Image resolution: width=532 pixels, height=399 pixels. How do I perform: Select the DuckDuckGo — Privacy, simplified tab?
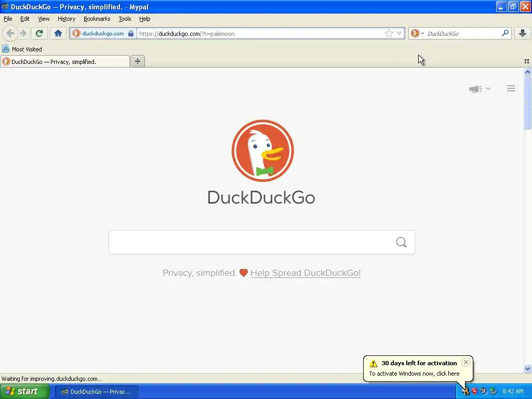click(x=65, y=61)
